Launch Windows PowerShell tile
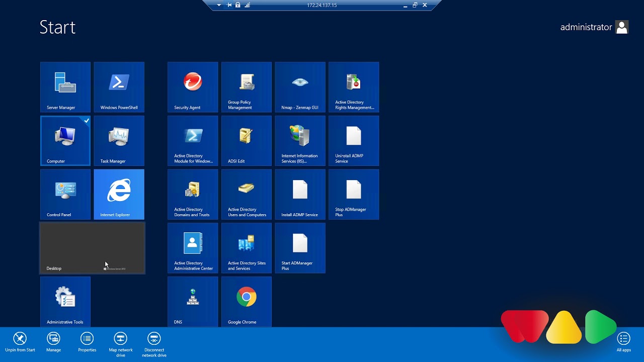Screen dimensions: 644x362 click(119, 87)
